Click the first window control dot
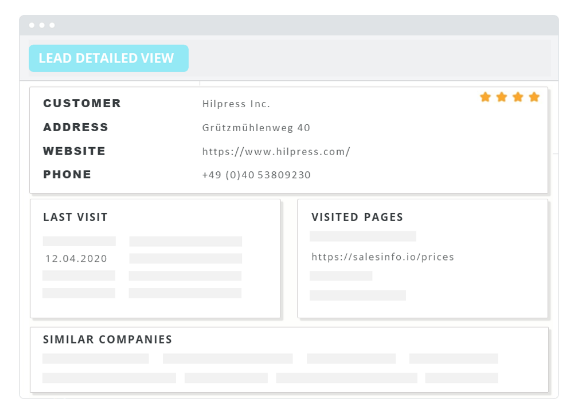 point(32,25)
